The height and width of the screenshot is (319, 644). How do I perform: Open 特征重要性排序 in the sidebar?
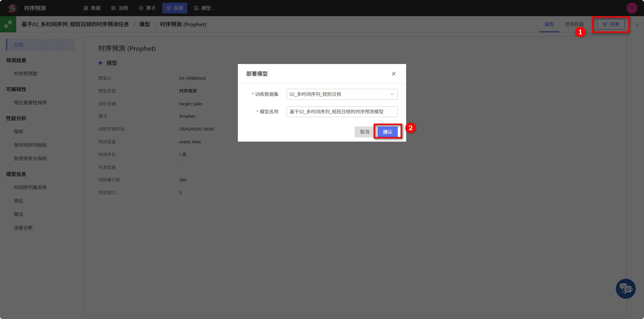pos(30,103)
